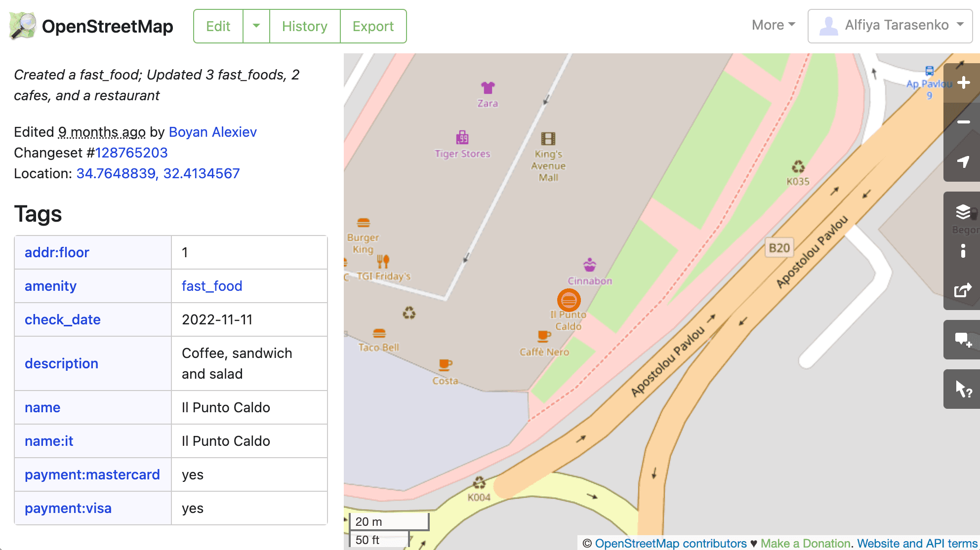Open the payment:visa tag key link

68,508
